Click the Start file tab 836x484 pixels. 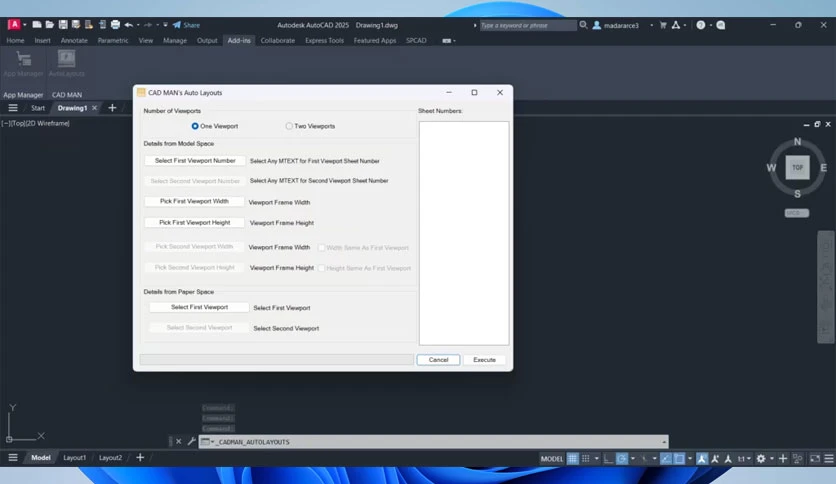(x=38, y=108)
